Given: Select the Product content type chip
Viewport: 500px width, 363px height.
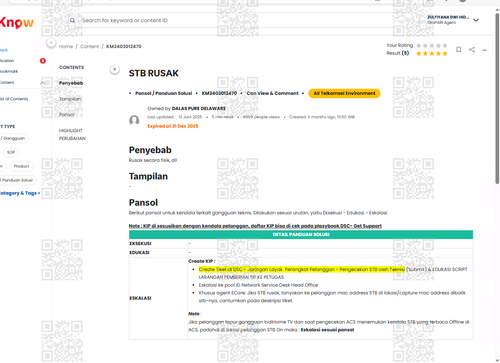Looking at the screenshot, I should click(x=21, y=166).
